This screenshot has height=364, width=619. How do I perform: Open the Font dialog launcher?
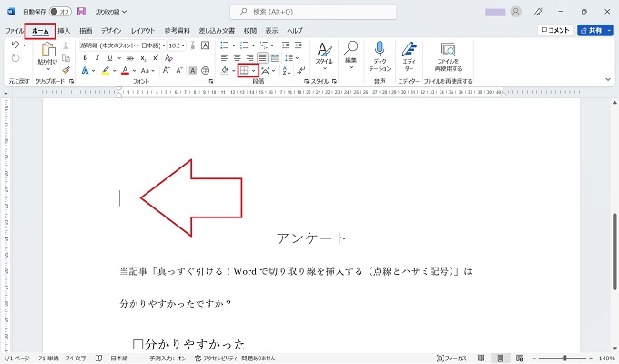coord(211,81)
